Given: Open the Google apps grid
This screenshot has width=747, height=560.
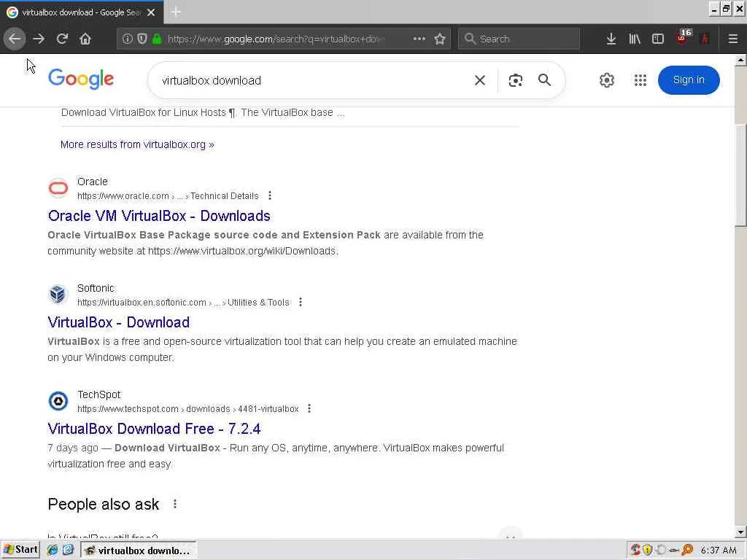Looking at the screenshot, I should pyautogui.click(x=640, y=80).
